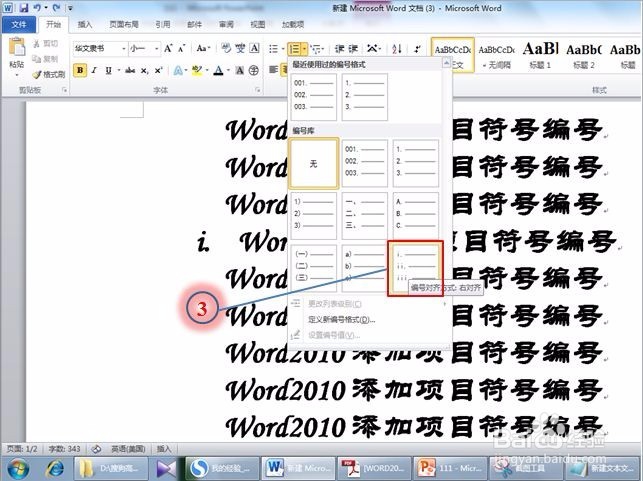This screenshot has height=481, width=643.
Task: Choose the i. ii. iii. roman numbering format
Action: coord(415,268)
